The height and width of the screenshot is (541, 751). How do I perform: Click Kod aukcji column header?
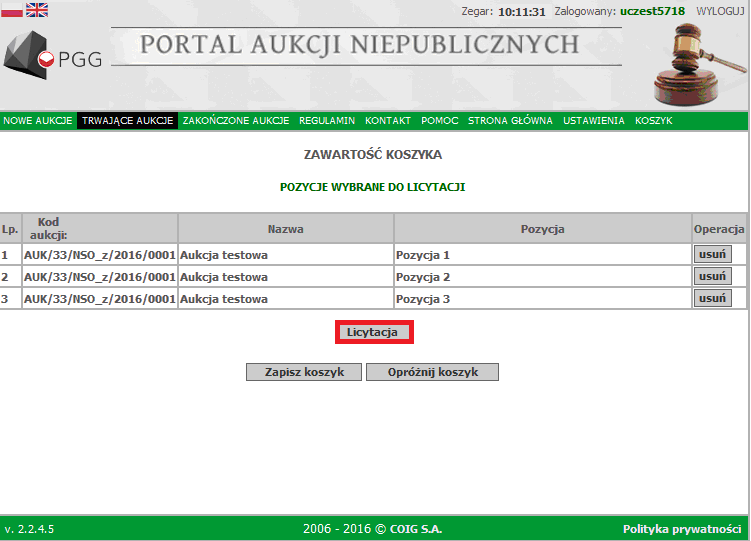(100, 229)
